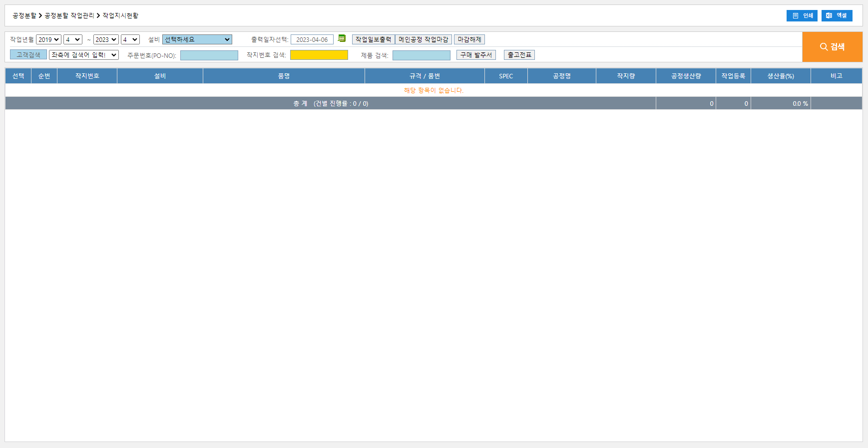Click the 고객검색 button
The height and width of the screenshot is (448, 868).
[28, 55]
